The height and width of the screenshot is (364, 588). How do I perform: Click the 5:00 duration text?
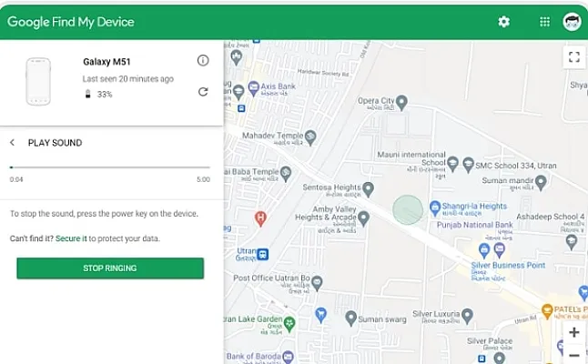pos(203,179)
